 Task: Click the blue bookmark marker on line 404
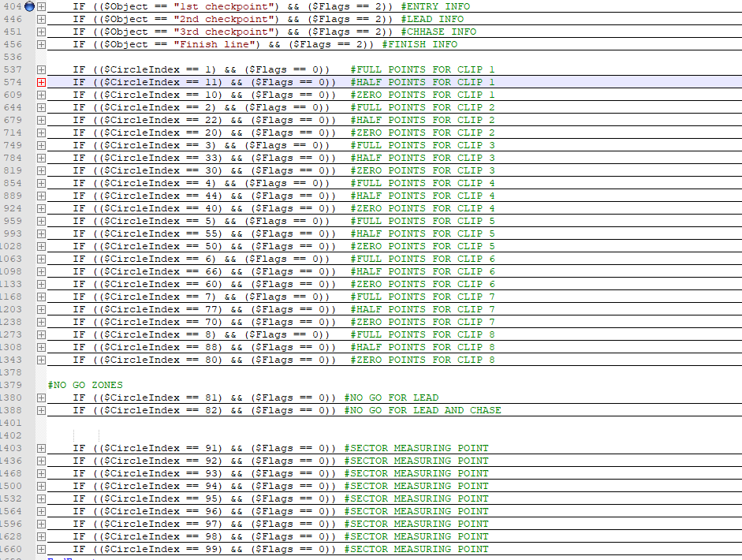click(29, 6)
